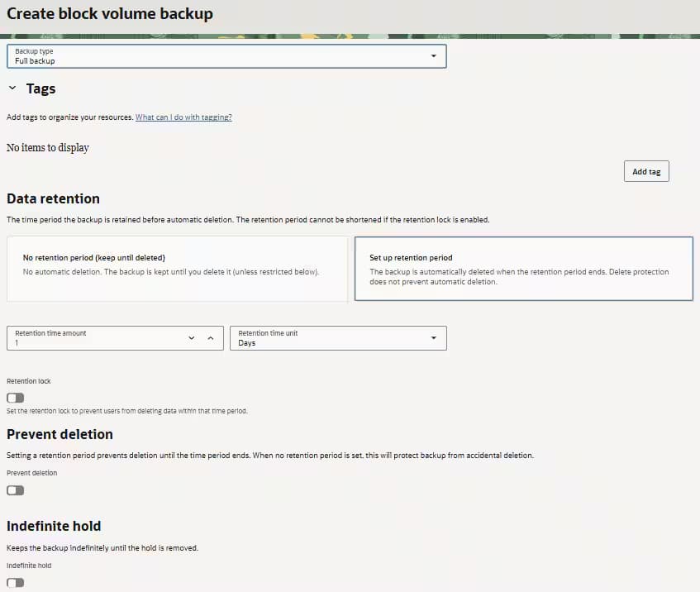Collapse the Tags section chevron
Screen dimensions: 700x592
tap(12, 88)
